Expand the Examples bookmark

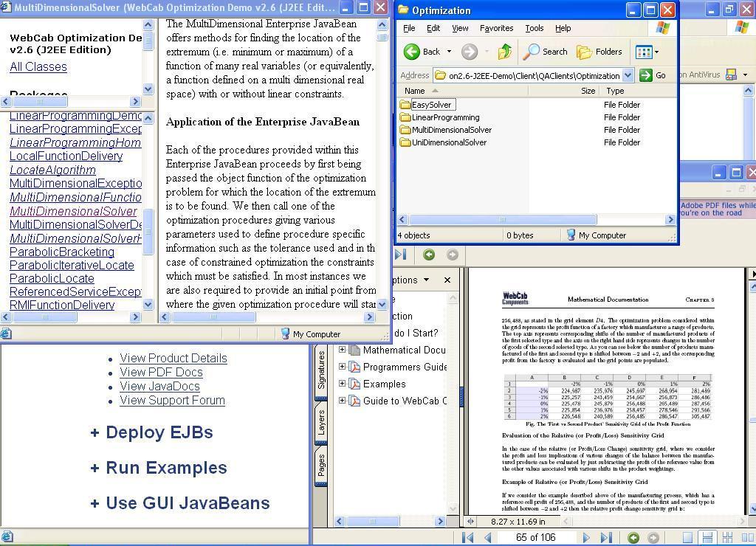tap(342, 383)
